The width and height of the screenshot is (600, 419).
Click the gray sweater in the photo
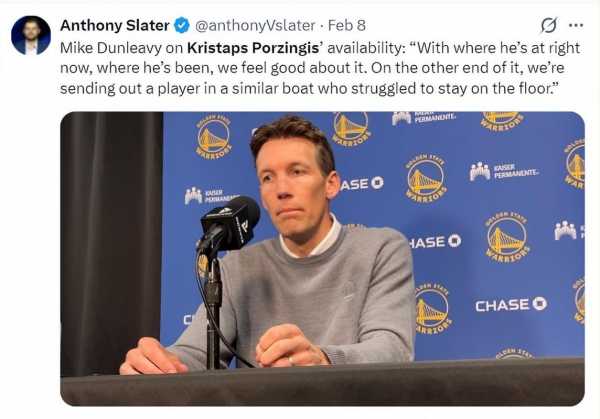(350, 290)
